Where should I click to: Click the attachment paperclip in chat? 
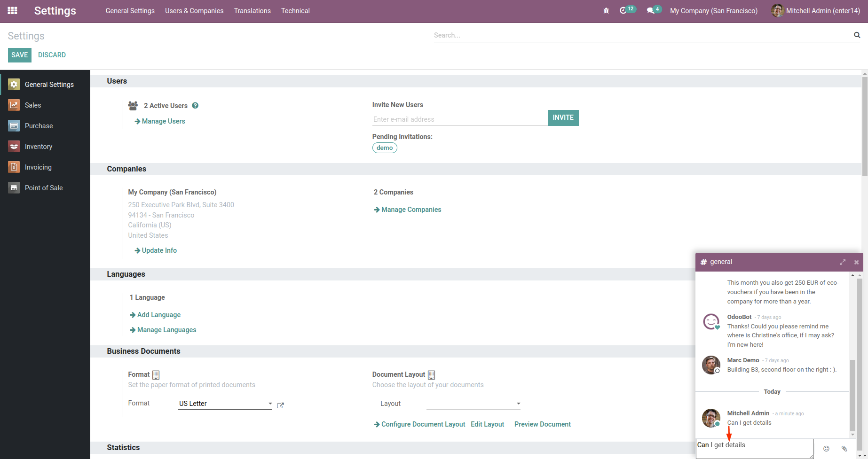tap(844, 449)
